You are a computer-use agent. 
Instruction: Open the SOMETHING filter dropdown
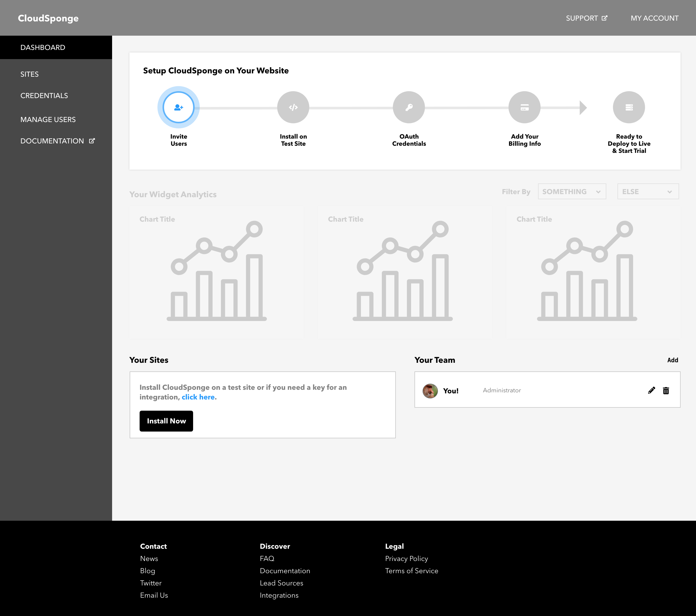click(x=572, y=191)
